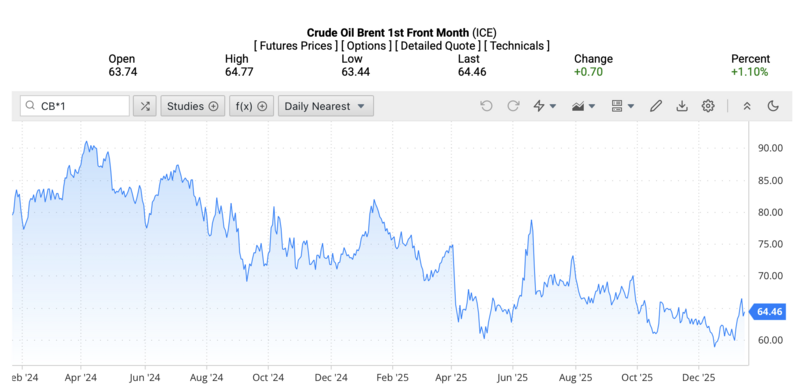
Task: Click the Dec '25 axis label
Action: pyautogui.click(x=698, y=378)
